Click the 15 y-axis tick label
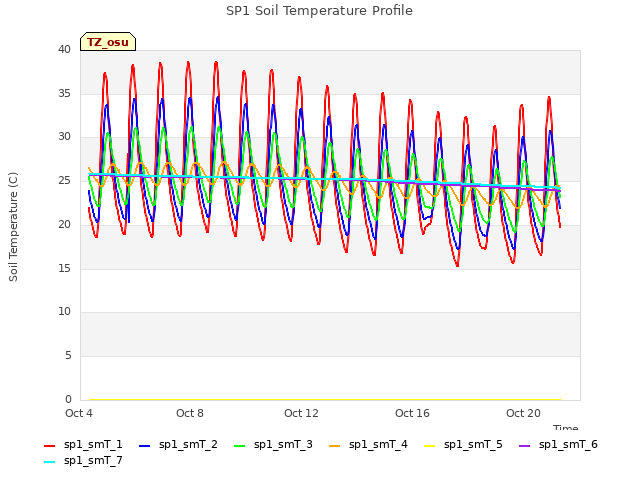The height and width of the screenshot is (480, 640). click(x=64, y=268)
